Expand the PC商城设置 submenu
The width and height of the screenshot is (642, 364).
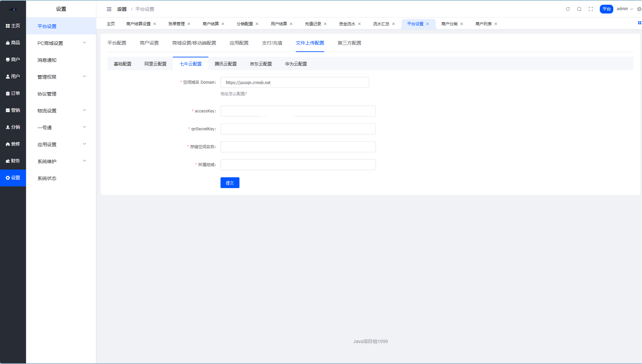click(61, 43)
